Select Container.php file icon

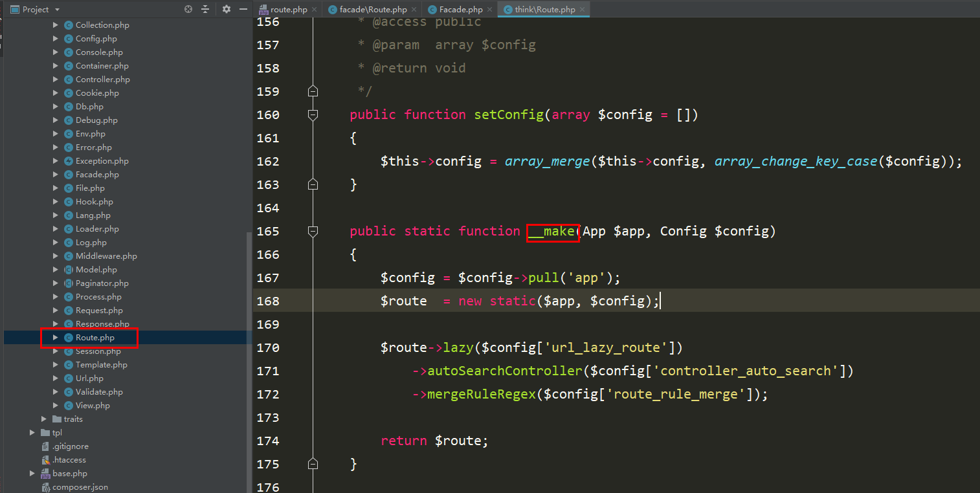click(69, 66)
